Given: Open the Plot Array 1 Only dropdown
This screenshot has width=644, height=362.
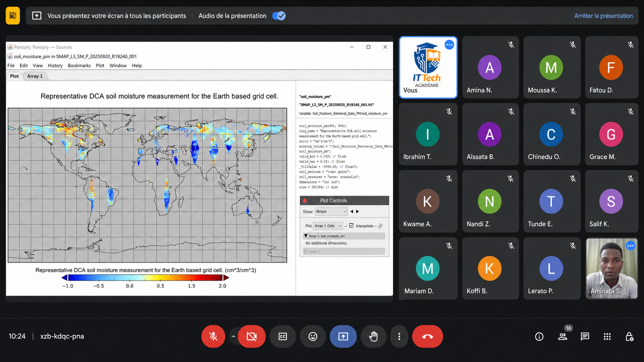Looking at the screenshot, I should pyautogui.click(x=328, y=226).
